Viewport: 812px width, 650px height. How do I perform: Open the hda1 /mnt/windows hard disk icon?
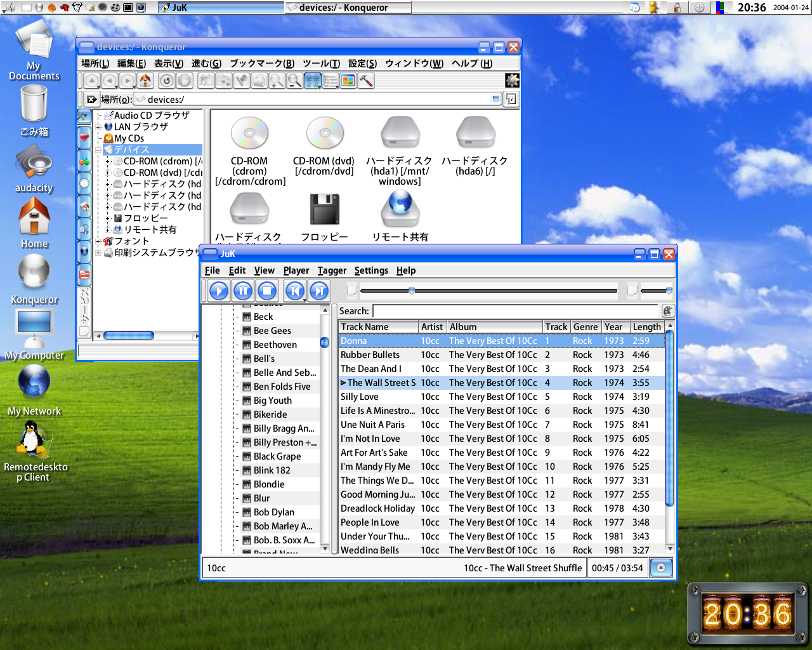(x=400, y=133)
